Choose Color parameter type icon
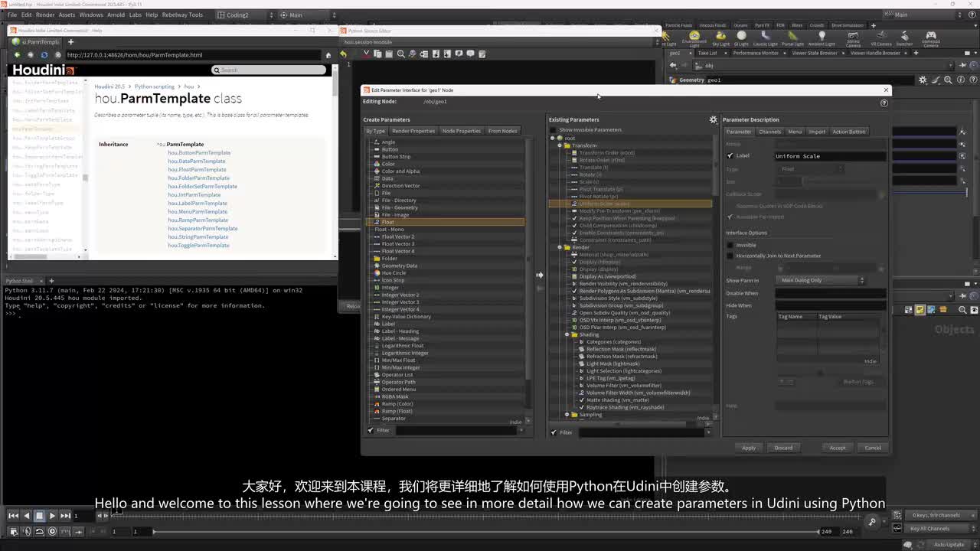Viewport: 980px width, 551px height. point(377,164)
